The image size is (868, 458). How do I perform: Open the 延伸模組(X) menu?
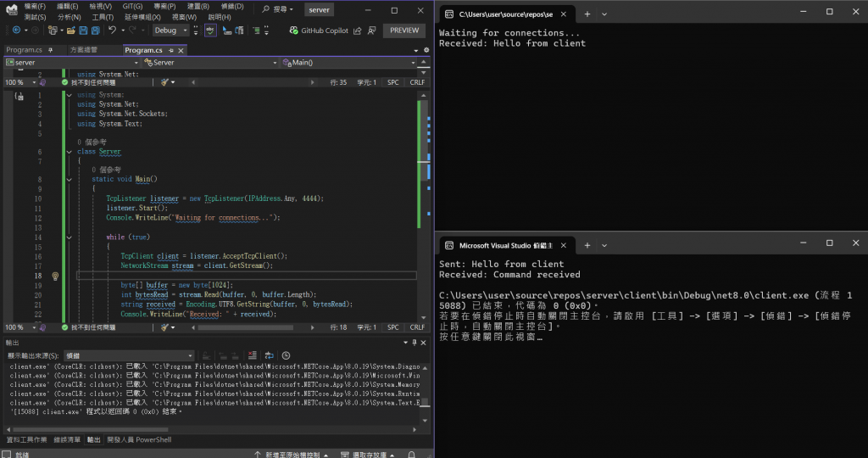coord(142,17)
